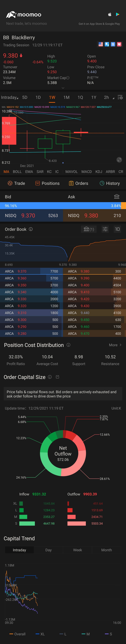Select ARCA ask row at 9.410

coord(94,292)
